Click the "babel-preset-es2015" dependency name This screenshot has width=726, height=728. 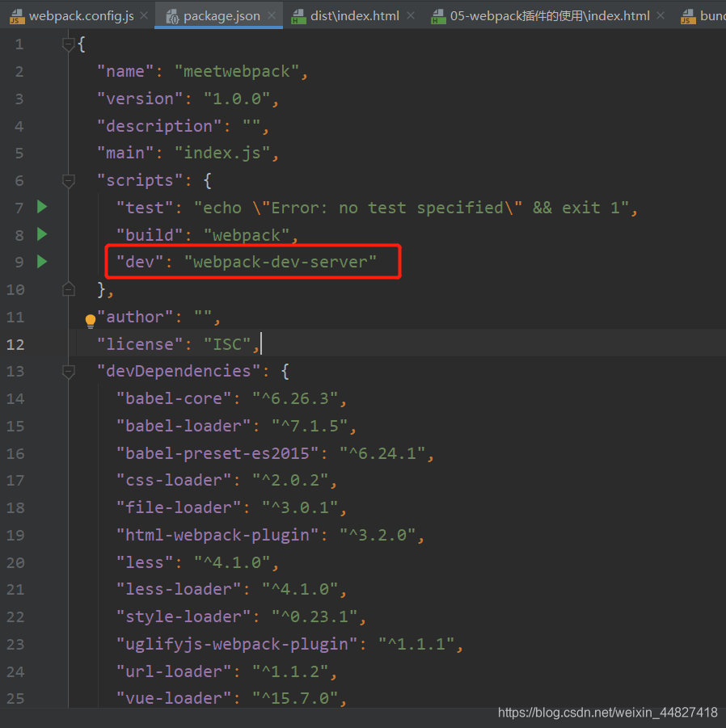click(217, 453)
